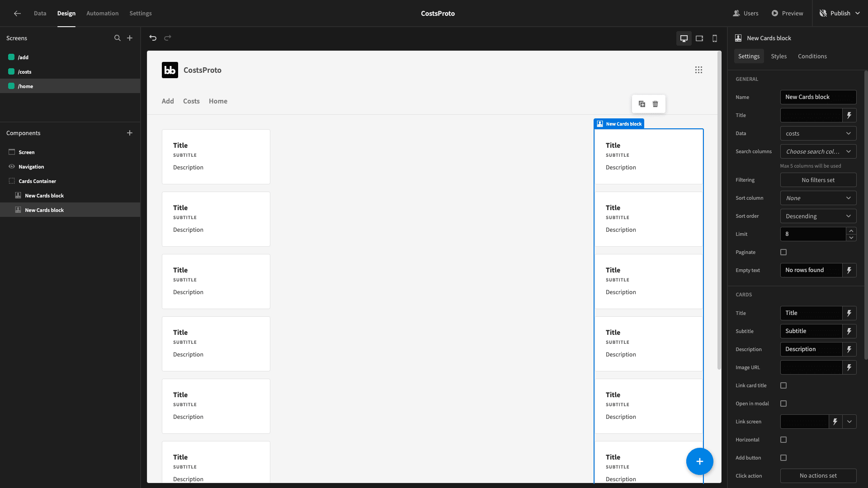868x488 pixels.
Task: Check the Link card title box
Action: pyautogui.click(x=783, y=385)
